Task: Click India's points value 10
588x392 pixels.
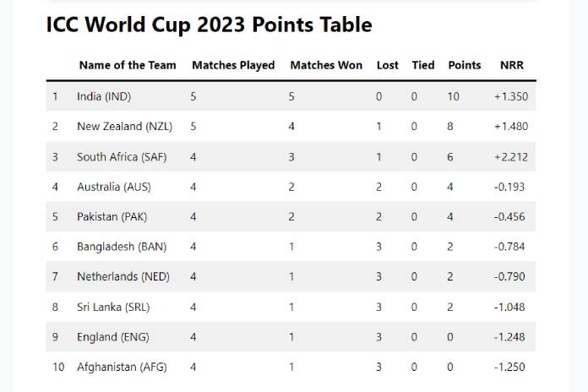Action: [454, 96]
